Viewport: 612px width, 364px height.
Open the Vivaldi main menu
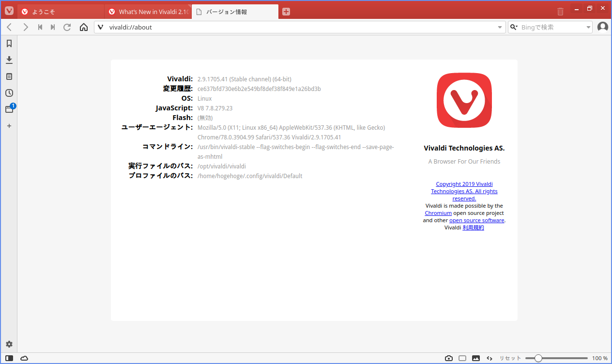9,11
